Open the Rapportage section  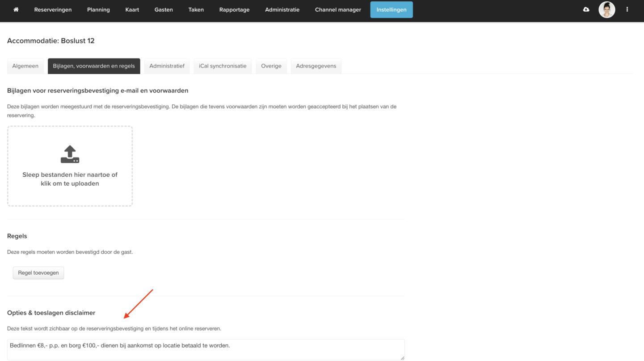(234, 9)
